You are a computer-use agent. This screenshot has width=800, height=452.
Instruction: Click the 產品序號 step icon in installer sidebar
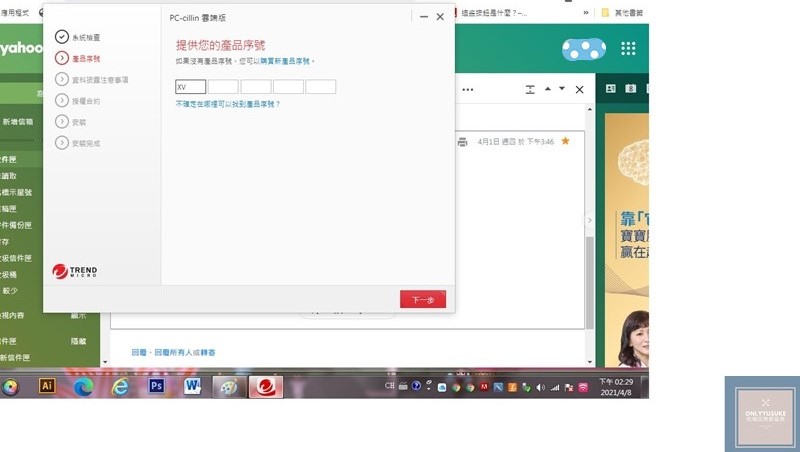(62, 58)
